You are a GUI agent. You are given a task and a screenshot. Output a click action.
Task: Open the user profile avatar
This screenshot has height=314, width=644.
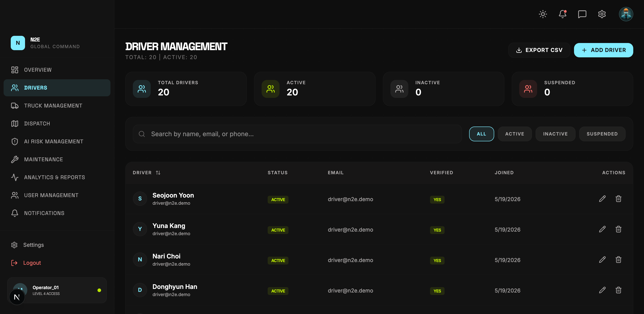coord(626,14)
